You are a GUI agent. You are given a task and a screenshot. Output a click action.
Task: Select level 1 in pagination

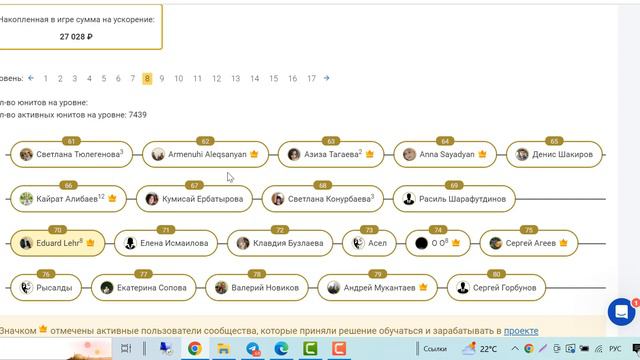tap(45, 78)
